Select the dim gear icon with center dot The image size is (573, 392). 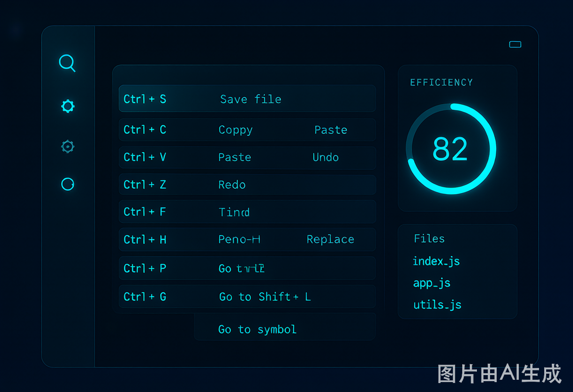pos(68,147)
